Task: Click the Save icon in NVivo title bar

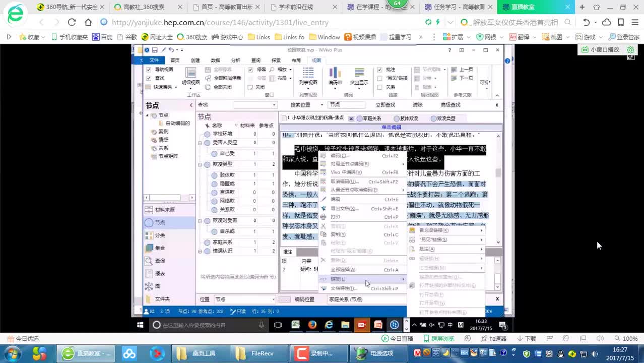Action: click(155, 50)
